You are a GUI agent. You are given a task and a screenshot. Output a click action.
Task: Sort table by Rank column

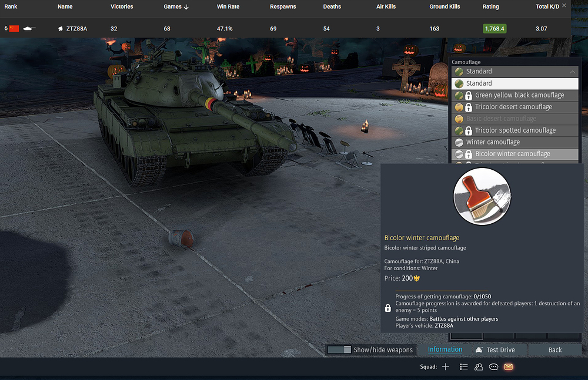(x=11, y=6)
